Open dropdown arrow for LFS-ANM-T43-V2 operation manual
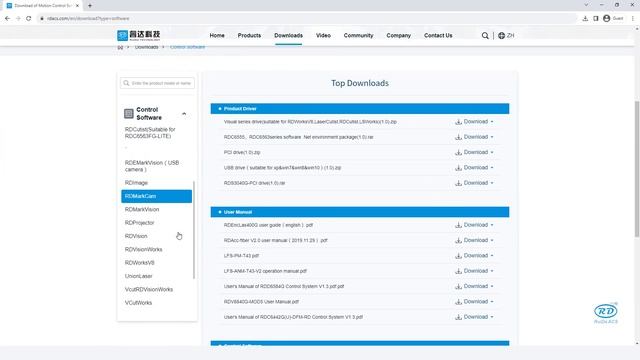The width and height of the screenshot is (640, 360). tap(492, 271)
